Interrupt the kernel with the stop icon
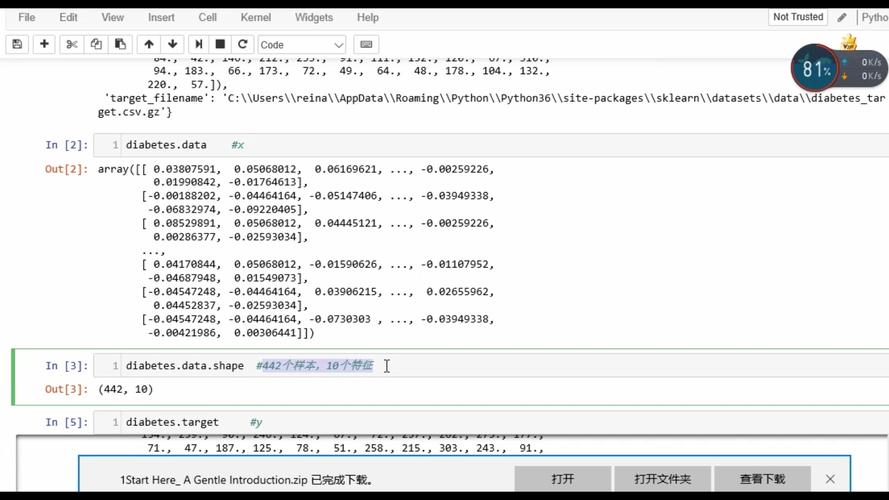 pyautogui.click(x=221, y=44)
